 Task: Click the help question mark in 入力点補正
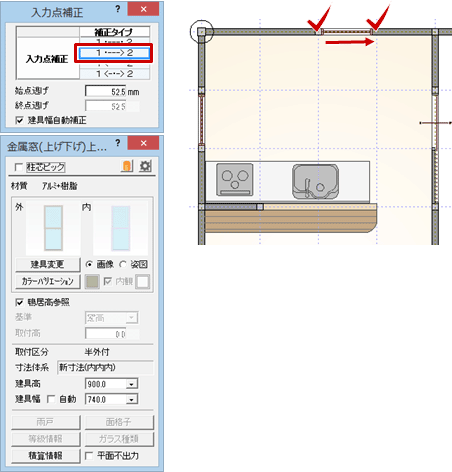[118, 9]
